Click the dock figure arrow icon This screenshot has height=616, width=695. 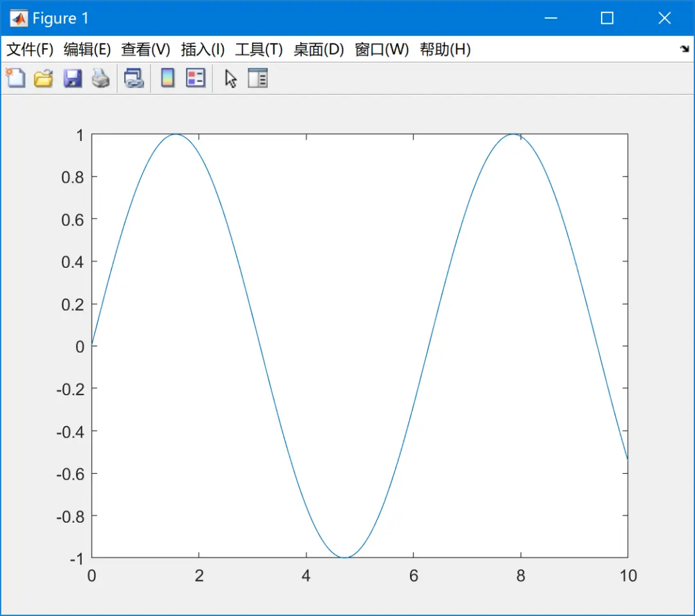click(x=685, y=49)
